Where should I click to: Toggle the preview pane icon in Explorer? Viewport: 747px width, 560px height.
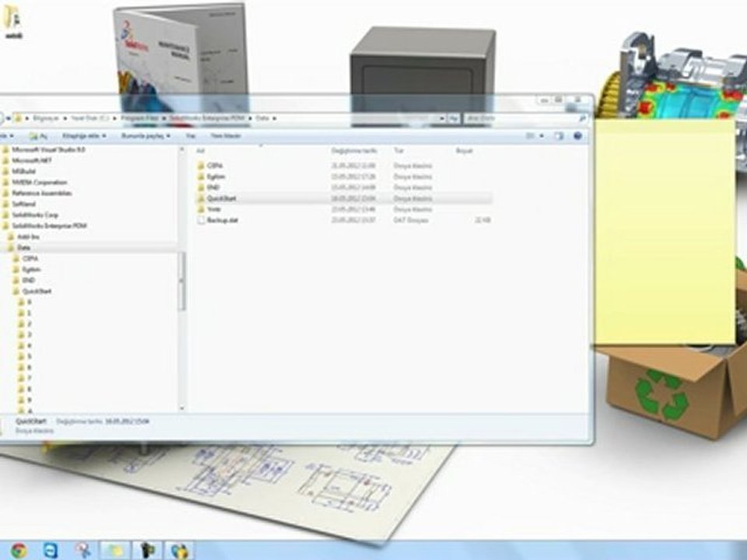(x=559, y=136)
